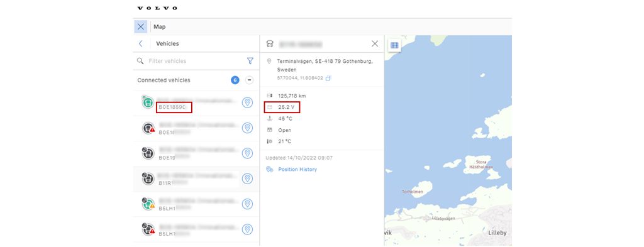Click the Updated 14/10/2022 09:07 timestamp
644x247 pixels.
tap(299, 158)
